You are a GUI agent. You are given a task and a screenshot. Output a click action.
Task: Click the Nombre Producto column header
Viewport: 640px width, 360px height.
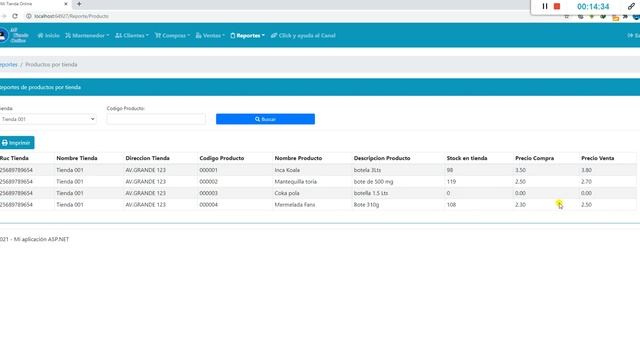coord(298,158)
